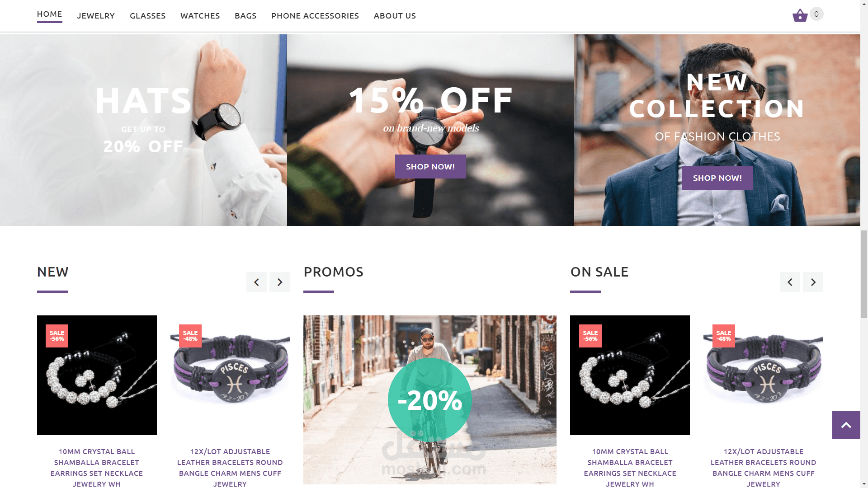Viewport: 868px width, 488px height.
Task: Navigate to About Us page
Action: point(395,16)
